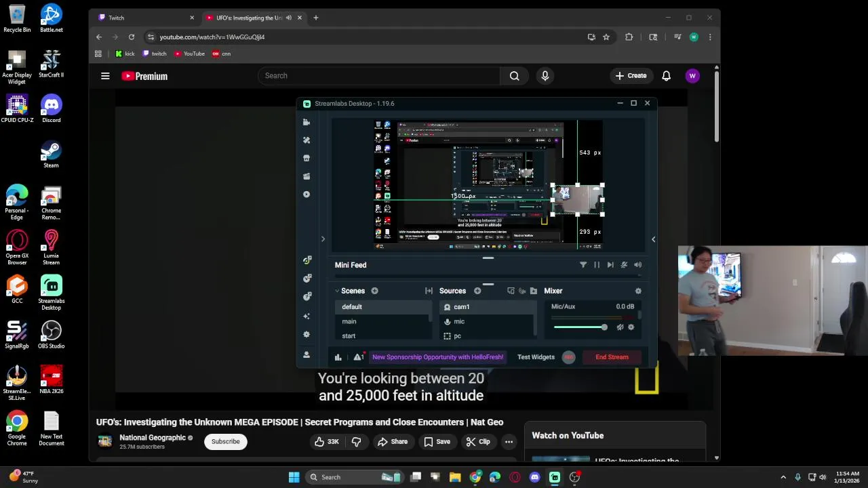Open the Chrome three-dot menu
This screenshot has width=868, height=488.
click(710, 37)
